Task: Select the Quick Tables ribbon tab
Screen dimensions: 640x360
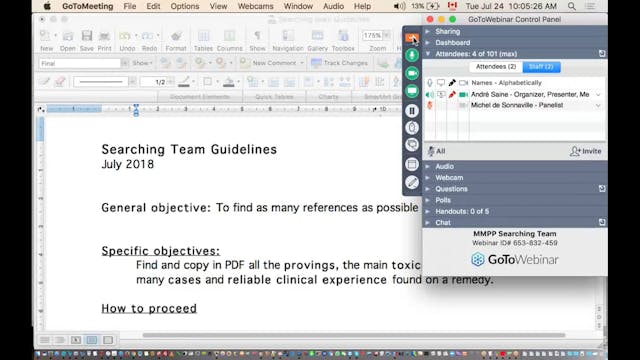Action: (x=274, y=97)
